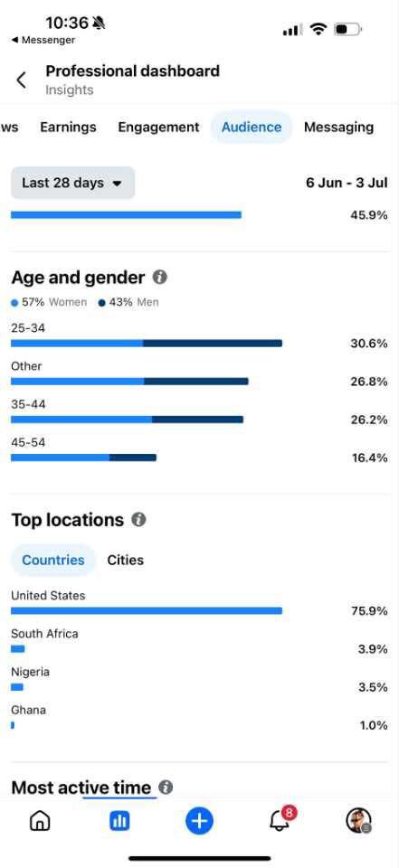
Task: Open profile picture in bottom bar
Action: (x=358, y=820)
